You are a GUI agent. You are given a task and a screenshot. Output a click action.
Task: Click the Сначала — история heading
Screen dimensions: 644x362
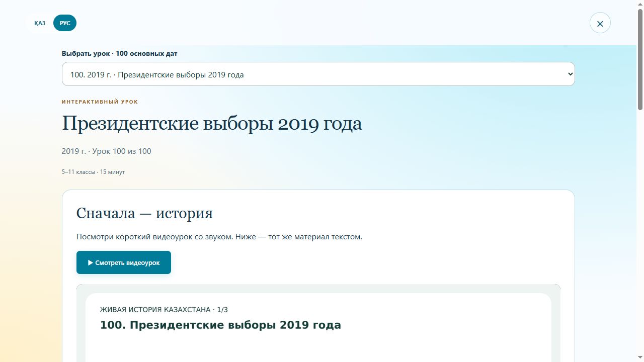[144, 213]
